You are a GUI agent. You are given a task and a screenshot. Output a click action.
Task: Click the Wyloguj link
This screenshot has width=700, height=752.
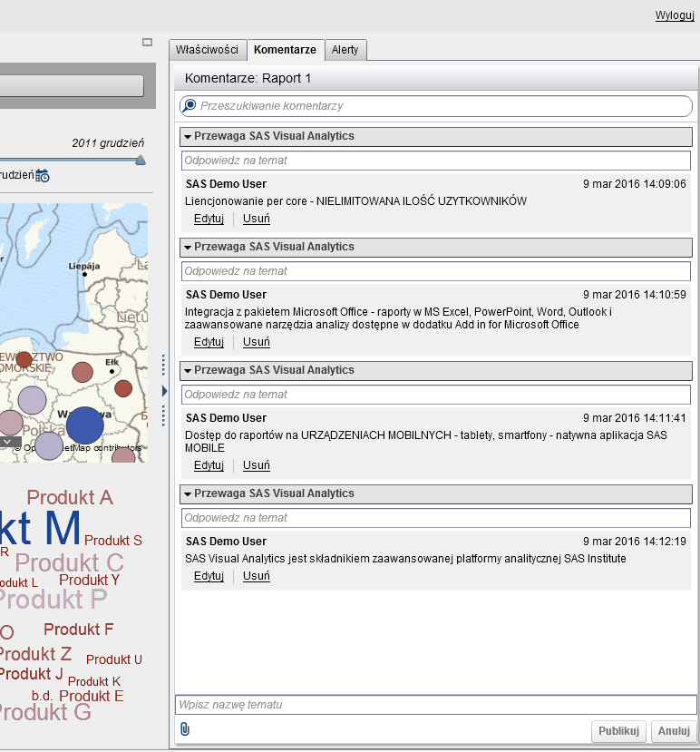(x=675, y=15)
